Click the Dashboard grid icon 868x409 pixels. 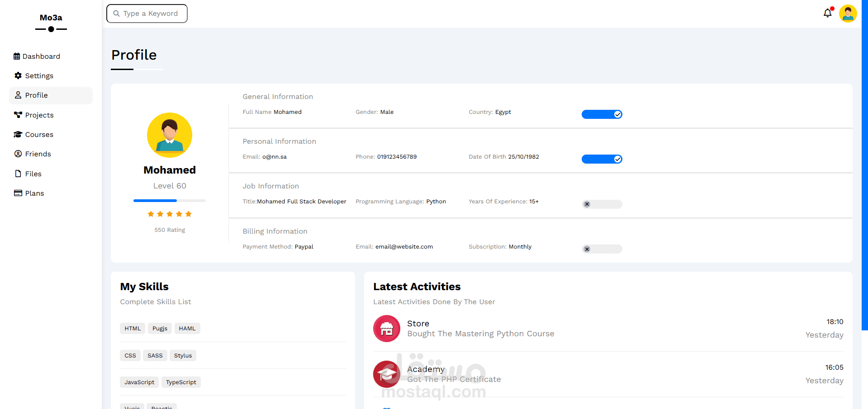17,56
